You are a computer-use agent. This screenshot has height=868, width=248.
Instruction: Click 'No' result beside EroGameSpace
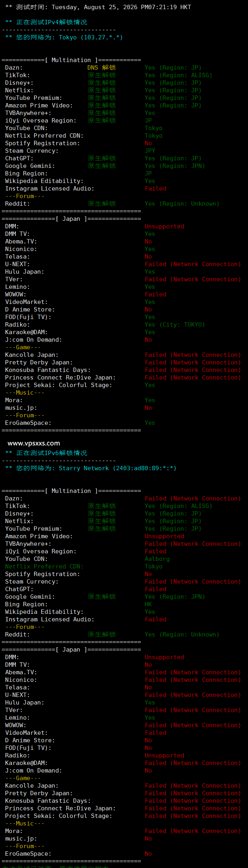click(148, 854)
